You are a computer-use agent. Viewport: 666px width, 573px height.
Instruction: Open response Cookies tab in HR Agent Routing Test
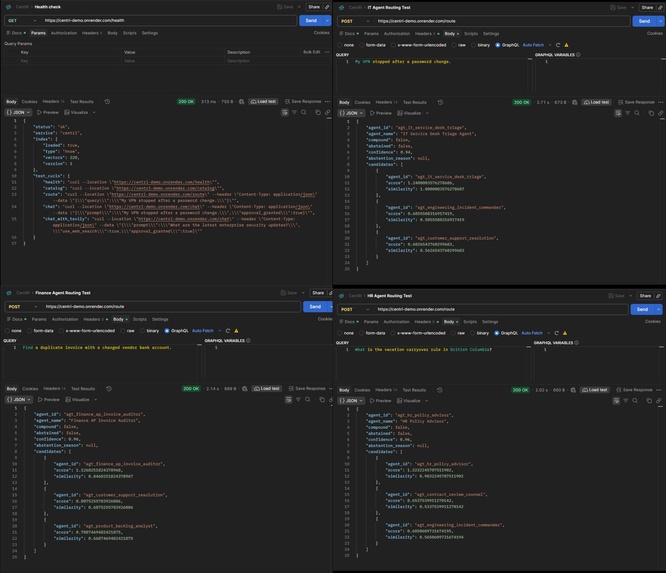362,390
